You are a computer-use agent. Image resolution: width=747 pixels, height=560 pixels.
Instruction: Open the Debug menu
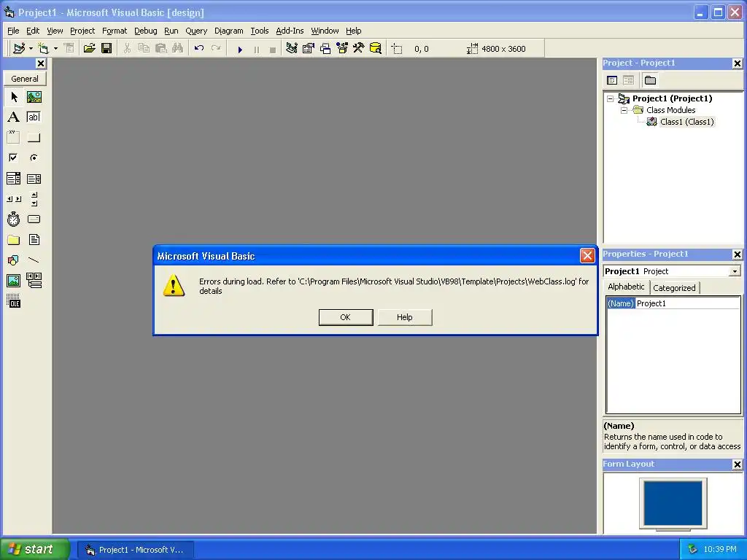(145, 31)
